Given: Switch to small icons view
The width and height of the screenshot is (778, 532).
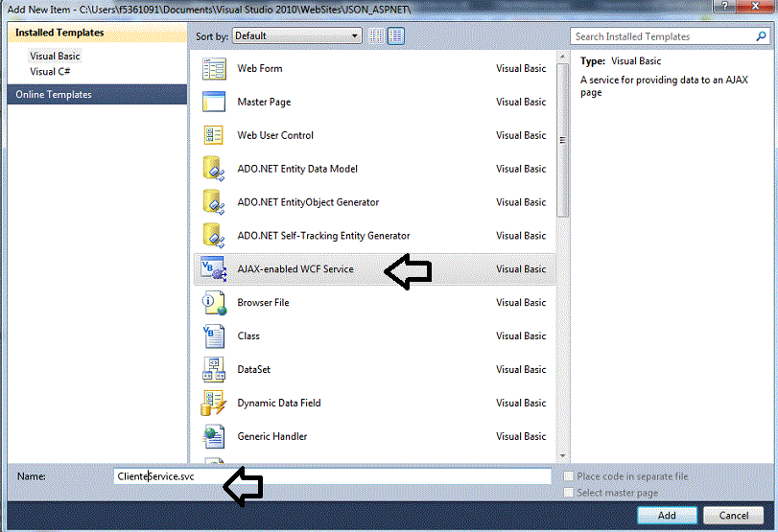Looking at the screenshot, I should pyautogui.click(x=376, y=35).
